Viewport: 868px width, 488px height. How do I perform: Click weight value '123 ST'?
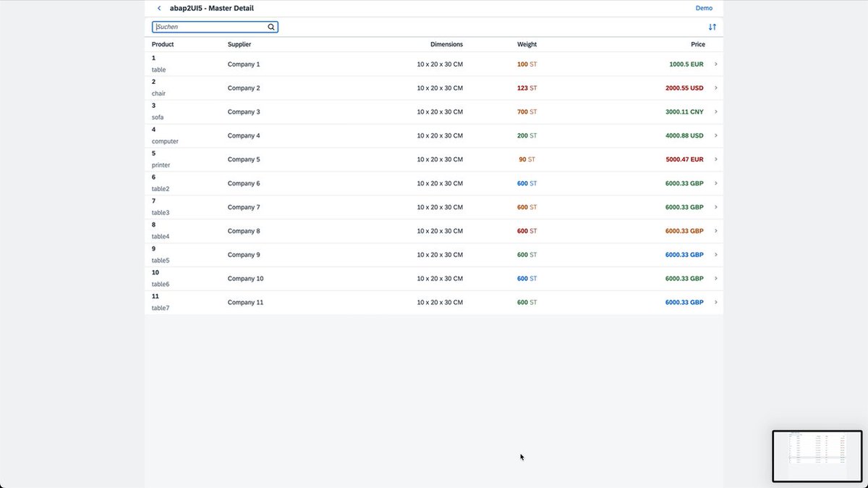point(527,88)
